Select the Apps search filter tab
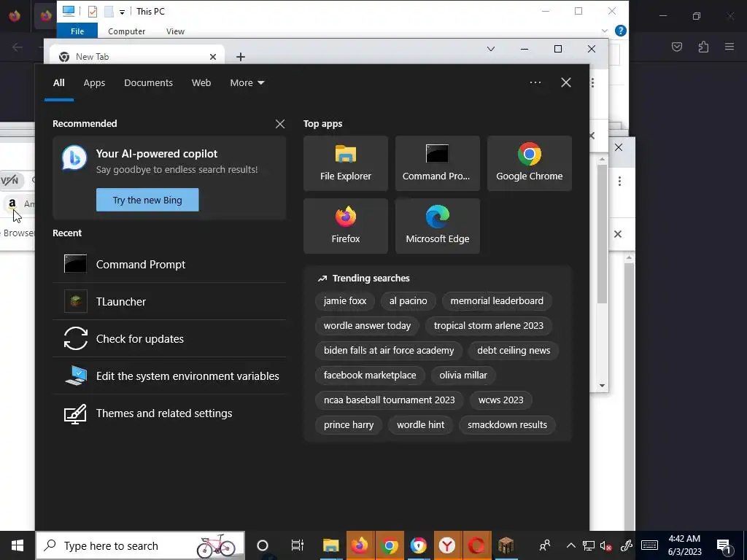 [x=94, y=83]
